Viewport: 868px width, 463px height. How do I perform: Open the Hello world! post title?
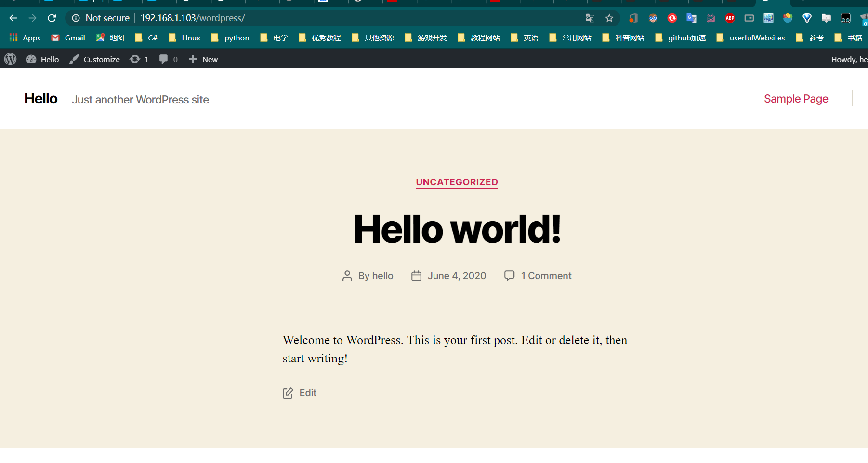coord(457,229)
